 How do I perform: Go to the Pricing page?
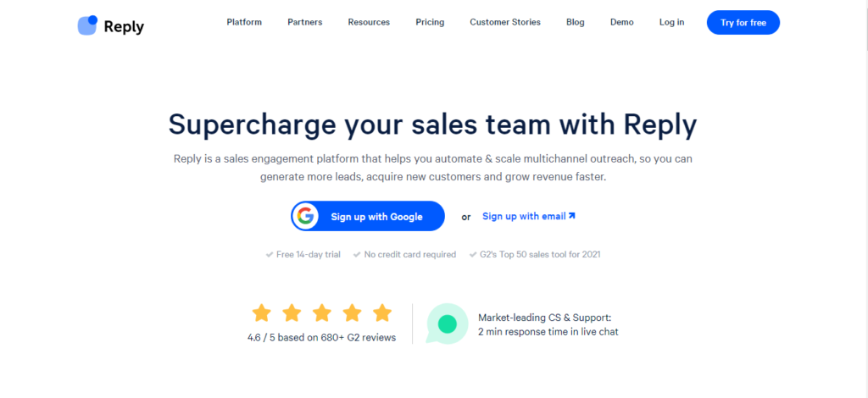point(430,22)
